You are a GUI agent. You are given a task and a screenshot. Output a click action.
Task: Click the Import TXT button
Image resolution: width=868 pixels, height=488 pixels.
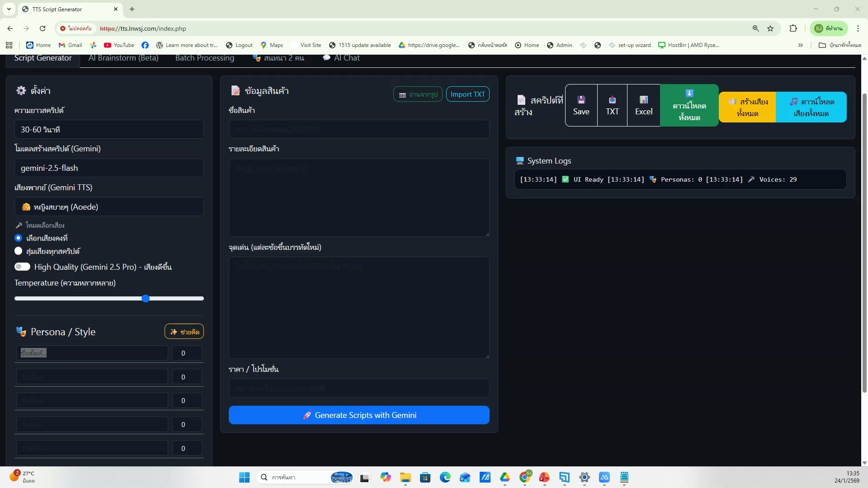467,94
